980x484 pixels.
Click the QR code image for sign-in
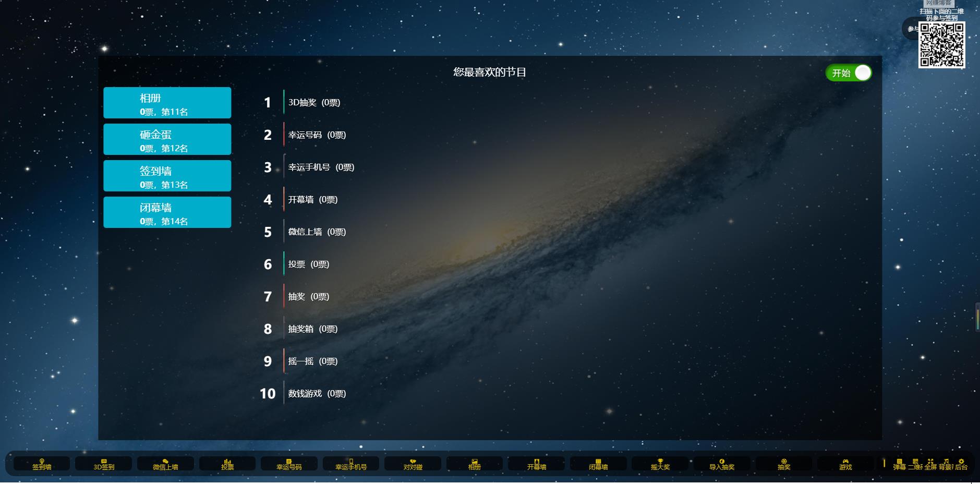click(x=941, y=45)
